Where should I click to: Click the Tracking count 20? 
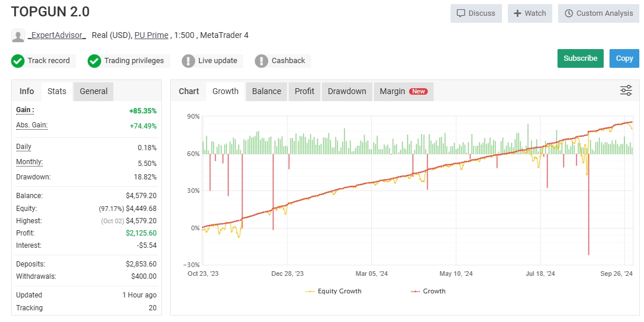click(153, 307)
